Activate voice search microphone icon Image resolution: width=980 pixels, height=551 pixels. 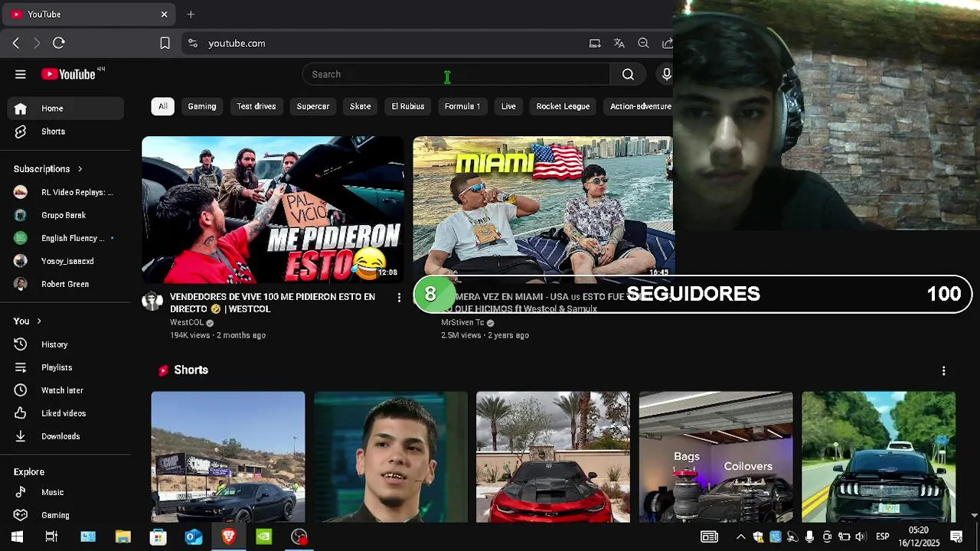click(x=666, y=74)
